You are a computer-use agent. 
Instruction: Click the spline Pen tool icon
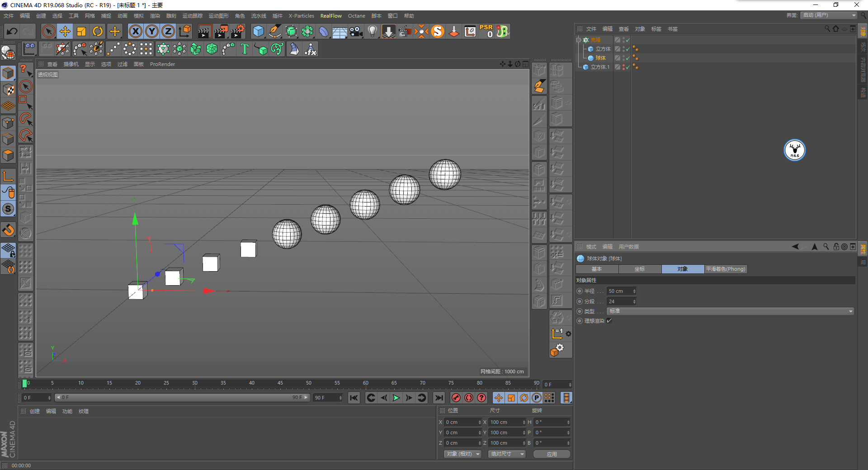274,32
